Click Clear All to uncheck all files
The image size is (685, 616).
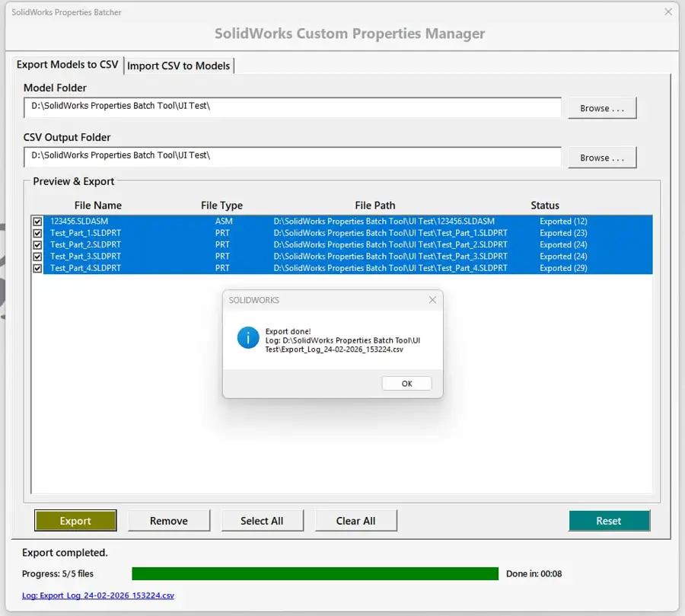coord(355,520)
